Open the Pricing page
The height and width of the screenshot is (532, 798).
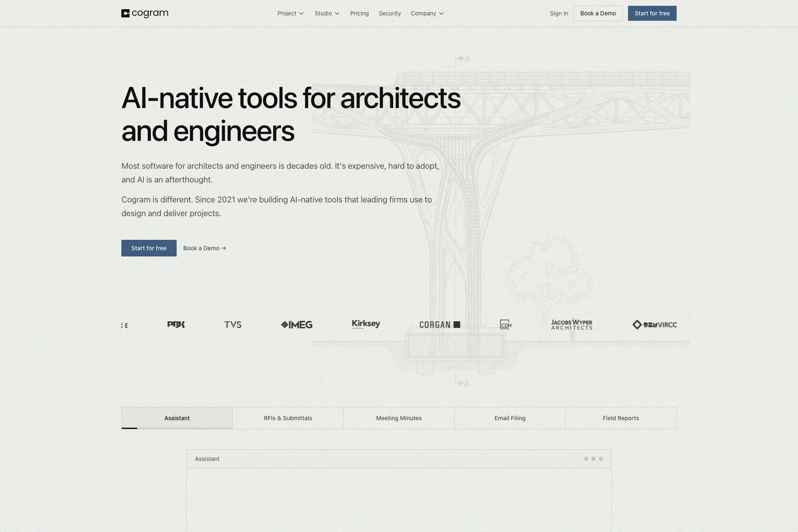(x=359, y=13)
